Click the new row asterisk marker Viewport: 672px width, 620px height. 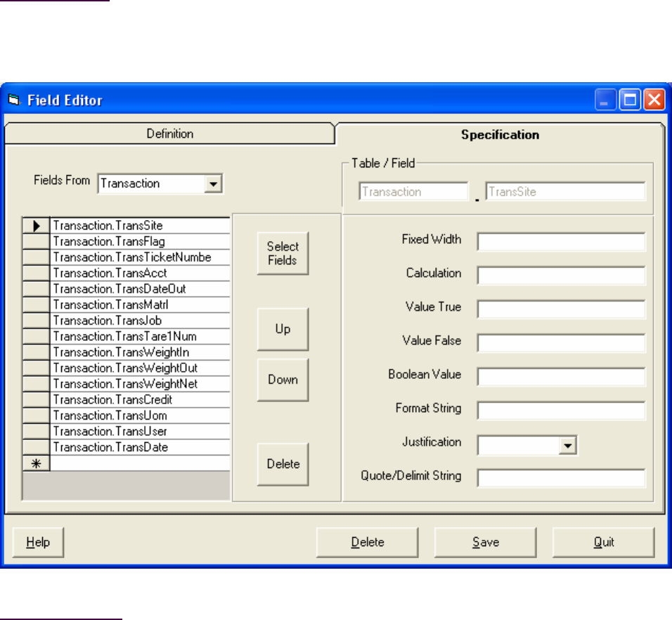click(37, 464)
